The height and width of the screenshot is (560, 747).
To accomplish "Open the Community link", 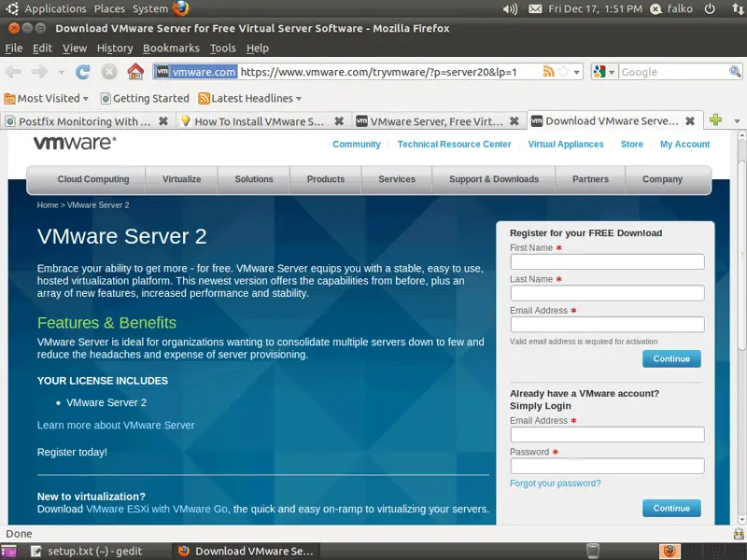I will [357, 145].
